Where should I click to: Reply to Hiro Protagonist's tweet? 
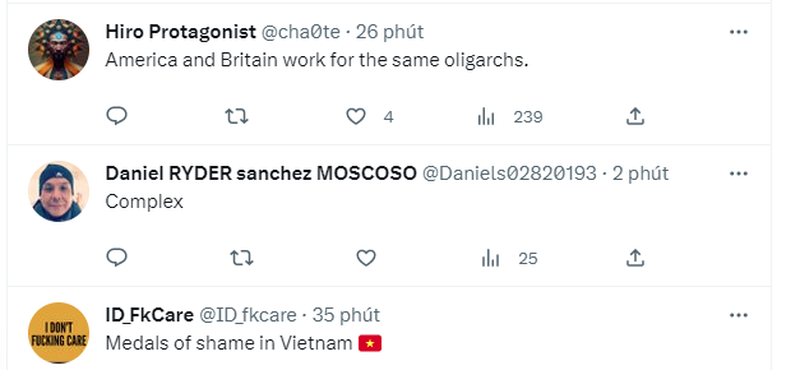(116, 116)
